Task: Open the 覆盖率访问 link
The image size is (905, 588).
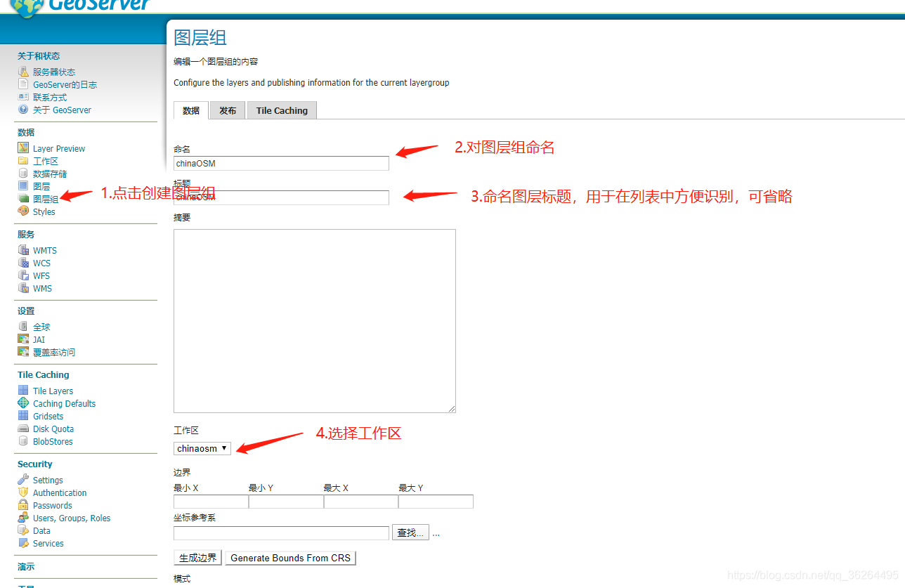Action: click(x=54, y=352)
